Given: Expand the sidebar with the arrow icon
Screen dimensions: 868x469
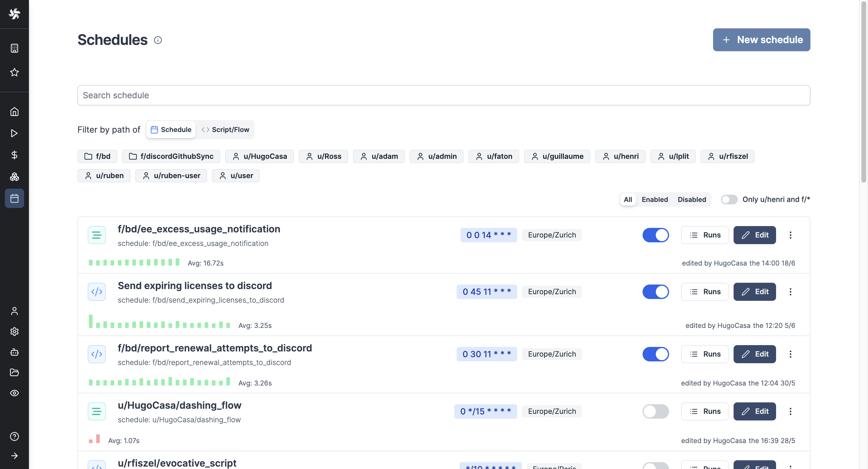Looking at the screenshot, I should tap(14, 455).
